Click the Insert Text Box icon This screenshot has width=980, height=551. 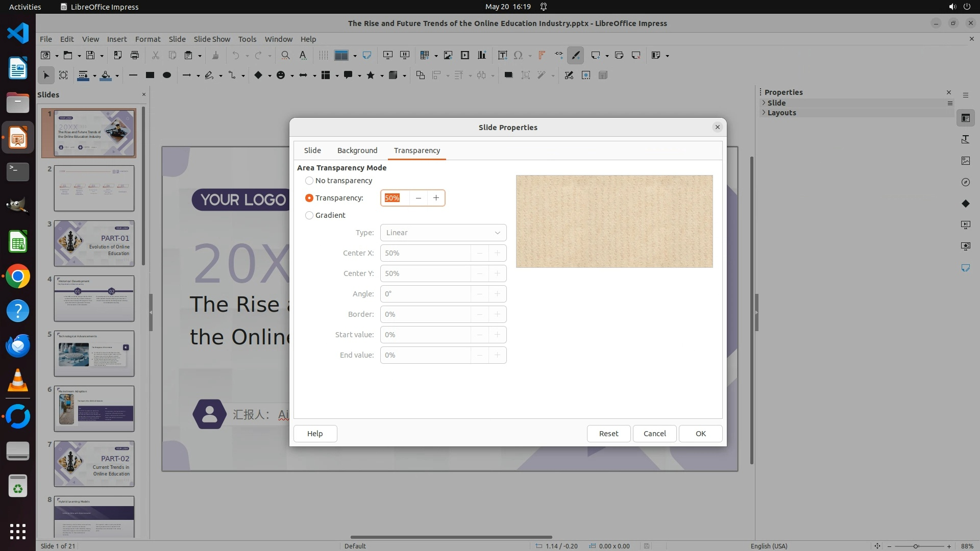pyautogui.click(x=502, y=55)
